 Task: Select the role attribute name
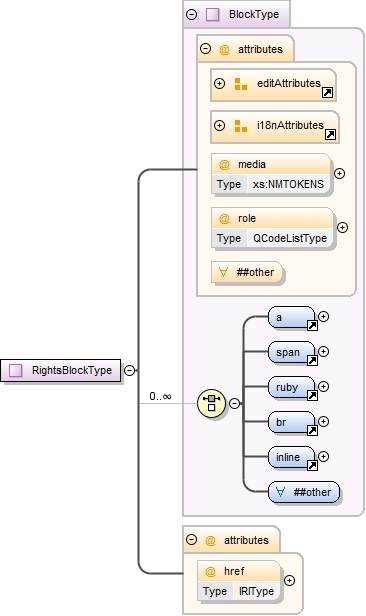(x=247, y=218)
